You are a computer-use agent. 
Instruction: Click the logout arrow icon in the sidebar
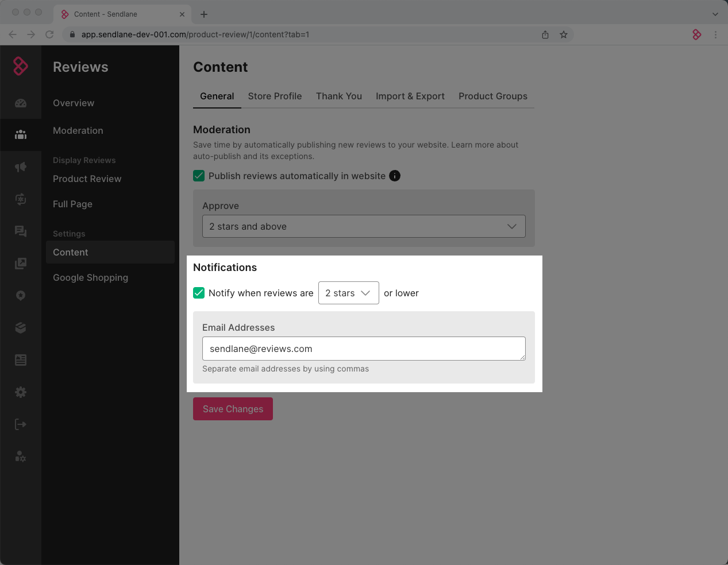tap(21, 424)
